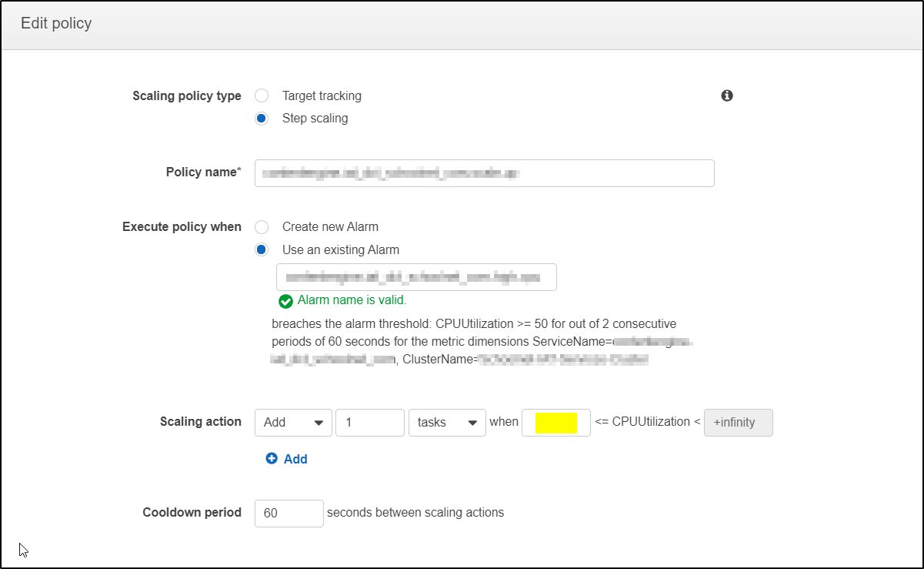This screenshot has height=569, width=924.
Task: Select the Step scaling radio button
Action: click(x=262, y=118)
